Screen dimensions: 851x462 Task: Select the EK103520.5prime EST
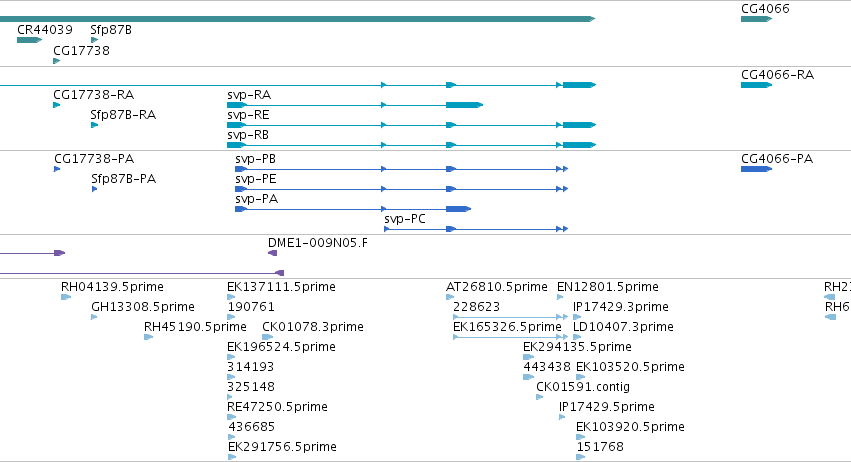580,377
